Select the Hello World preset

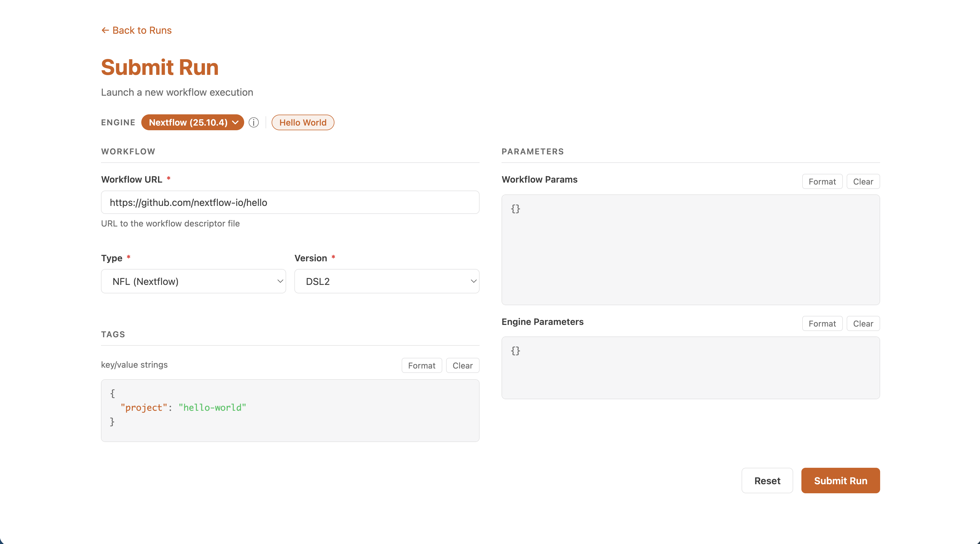[x=302, y=122]
